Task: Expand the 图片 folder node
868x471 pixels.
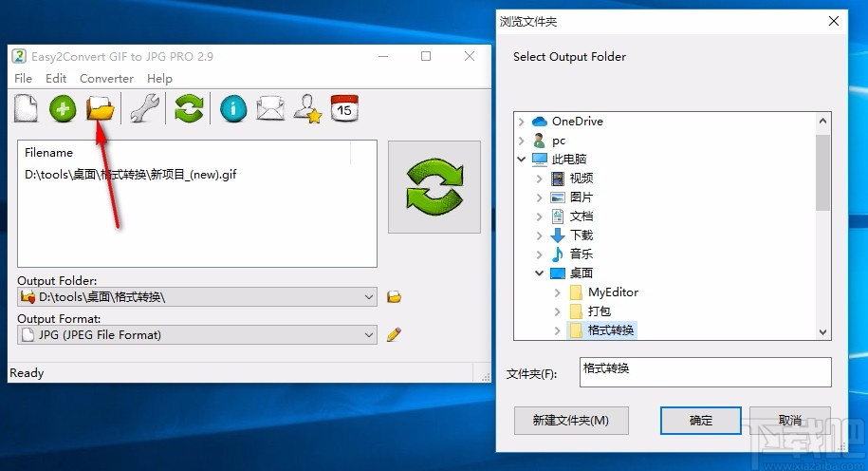Action: pyautogui.click(x=539, y=198)
